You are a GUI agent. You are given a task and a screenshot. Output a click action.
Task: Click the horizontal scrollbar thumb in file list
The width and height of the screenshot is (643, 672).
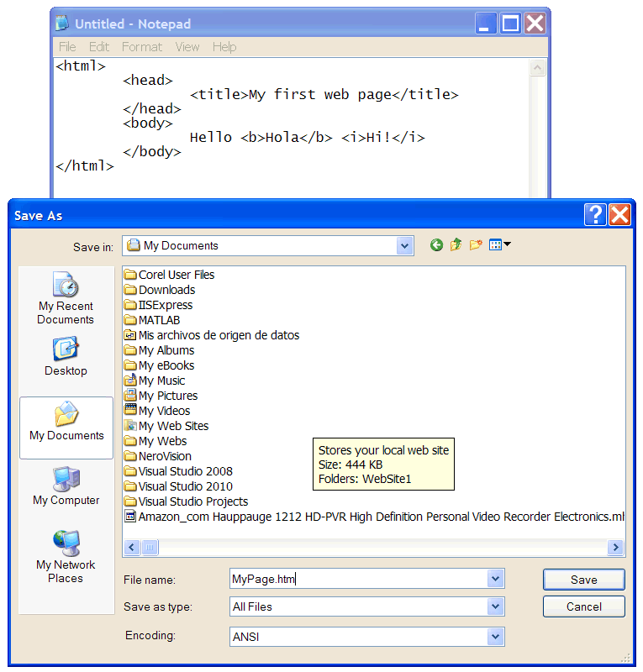point(150,548)
